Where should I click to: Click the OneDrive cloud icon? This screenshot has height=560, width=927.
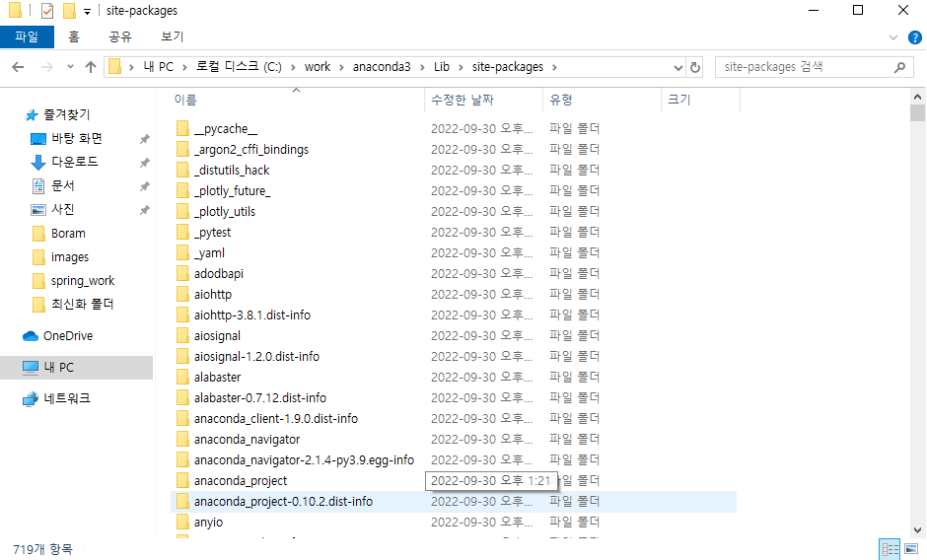31,336
